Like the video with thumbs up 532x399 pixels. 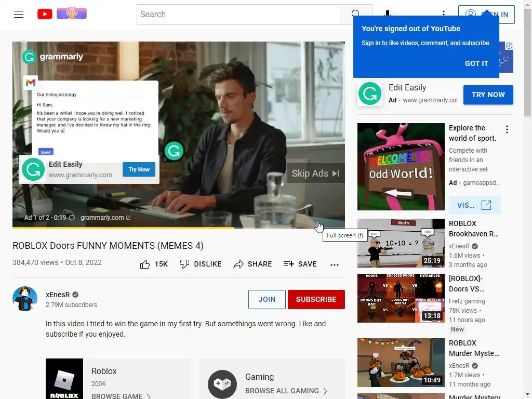point(154,264)
